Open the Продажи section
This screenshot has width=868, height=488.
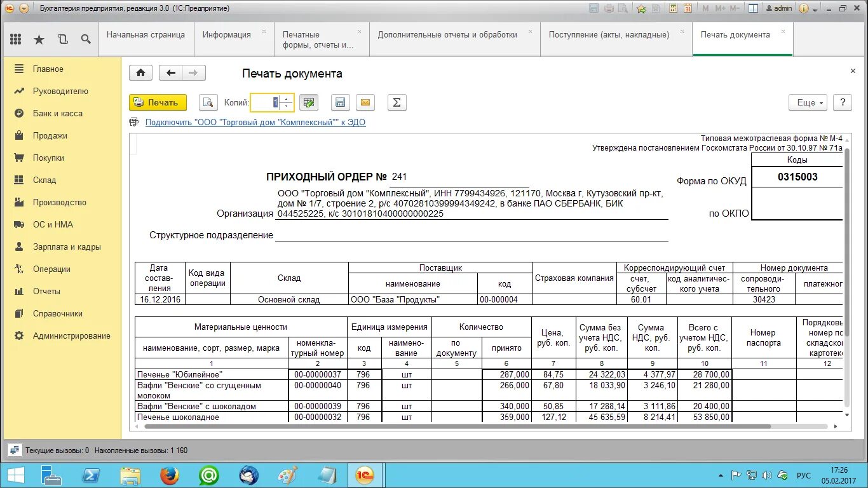pyautogui.click(x=61, y=135)
